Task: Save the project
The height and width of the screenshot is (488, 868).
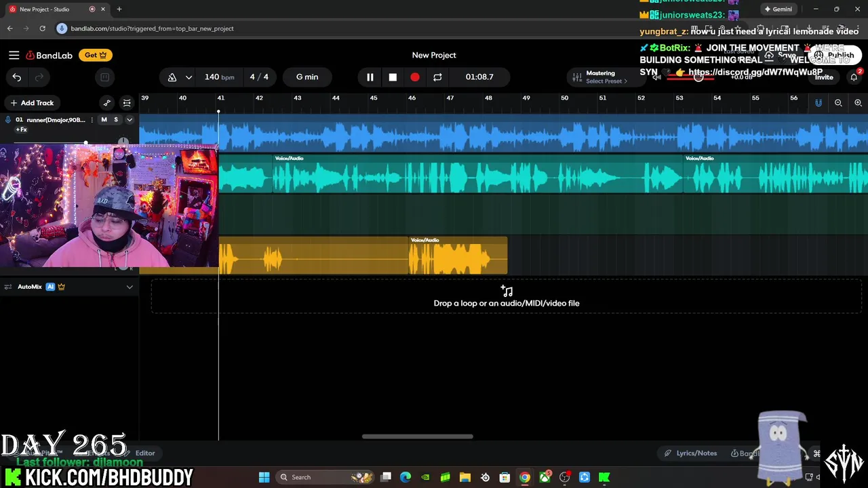Action: tap(781, 56)
